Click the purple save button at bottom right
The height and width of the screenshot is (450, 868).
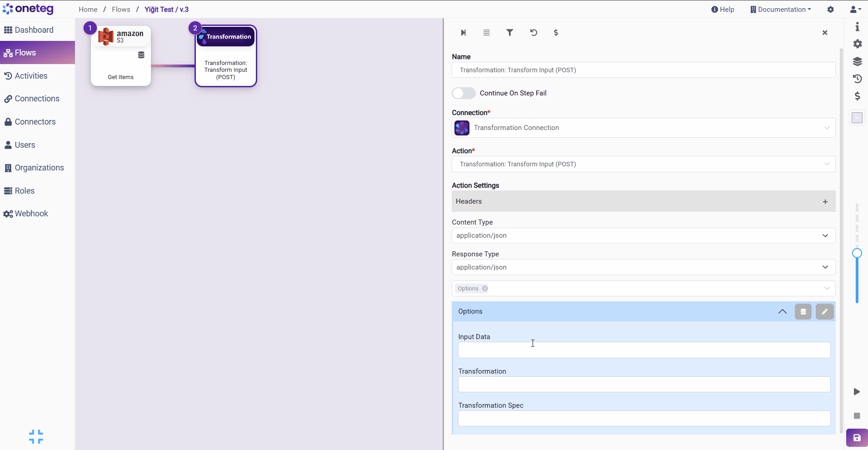tap(857, 438)
